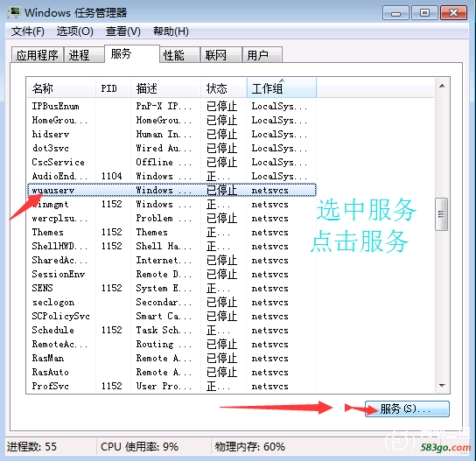Select the SENS service row

pyautogui.click(x=171, y=288)
